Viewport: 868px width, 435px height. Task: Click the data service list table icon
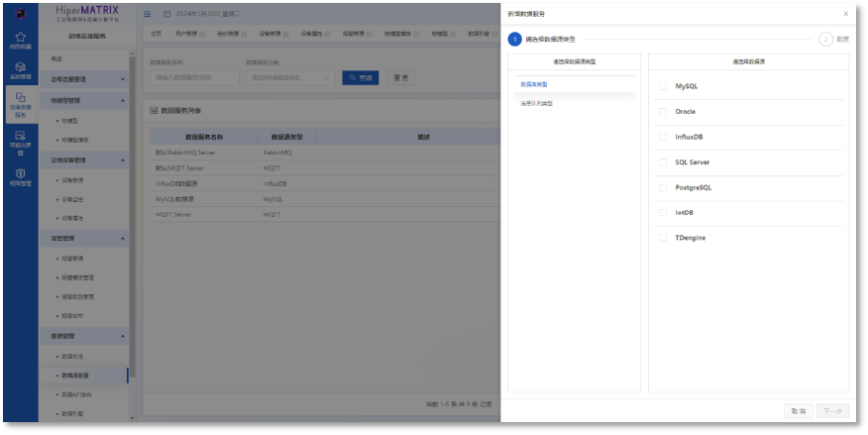tap(154, 111)
